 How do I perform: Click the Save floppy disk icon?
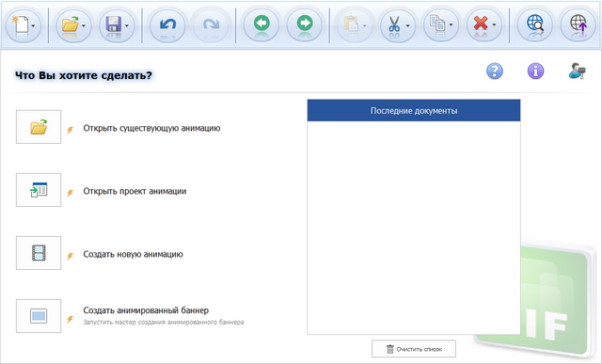113,24
